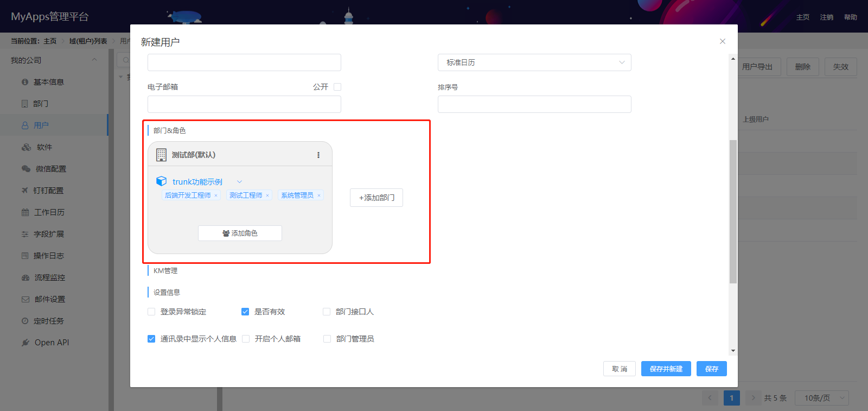The height and width of the screenshot is (411, 868).
Task: Open the 标准日历 dropdown
Action: [534, 62]
